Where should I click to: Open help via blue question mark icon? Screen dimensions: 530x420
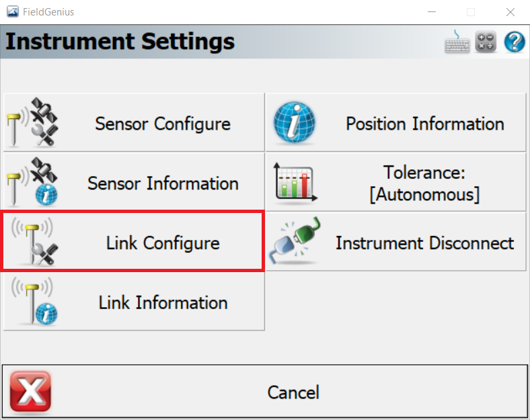(x=515, y=42)
